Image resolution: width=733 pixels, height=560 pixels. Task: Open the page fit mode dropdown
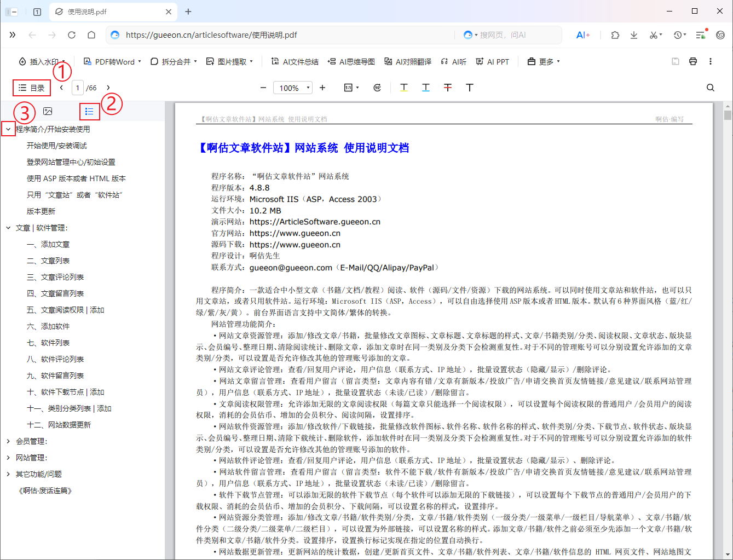[x=351, y=88]
